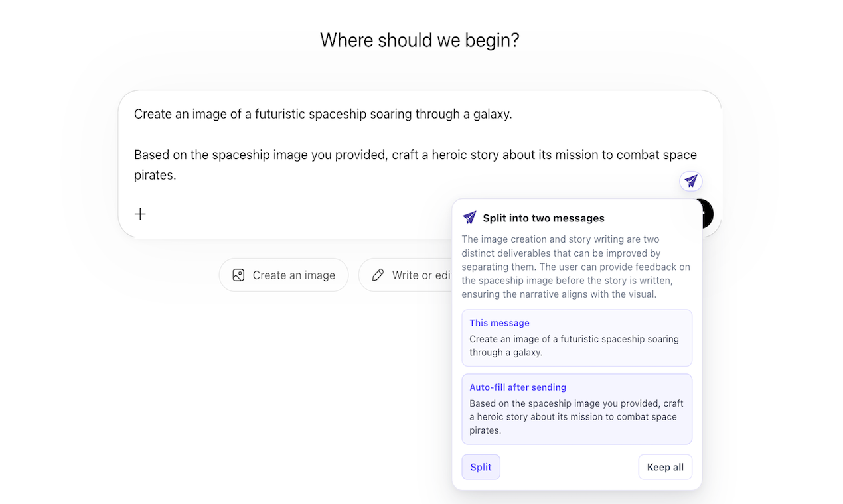The height and width of the screenshot is (504, 843).
Task: Click the Where should we begin heading
Action: coord(420,40)
